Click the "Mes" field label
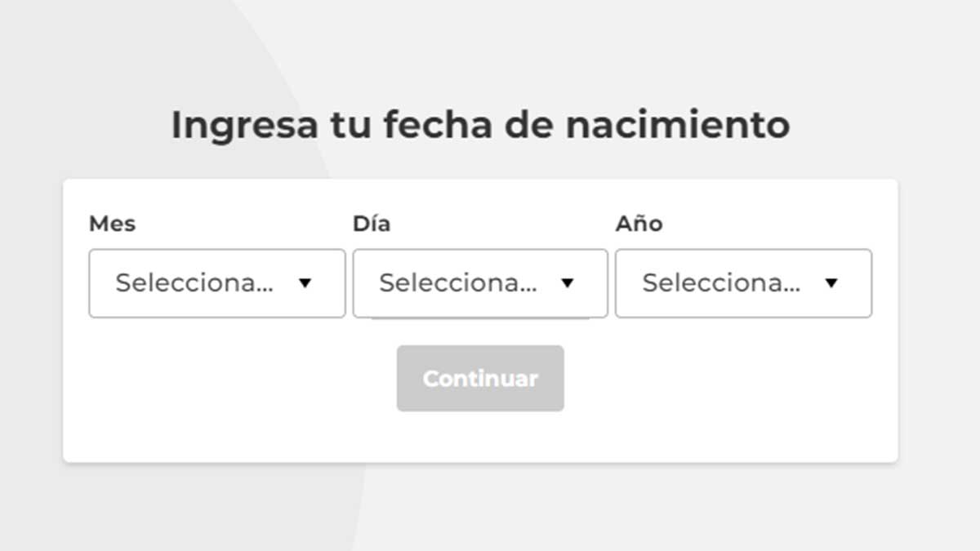This screenshot has height=551, width=980. point(112,224)
